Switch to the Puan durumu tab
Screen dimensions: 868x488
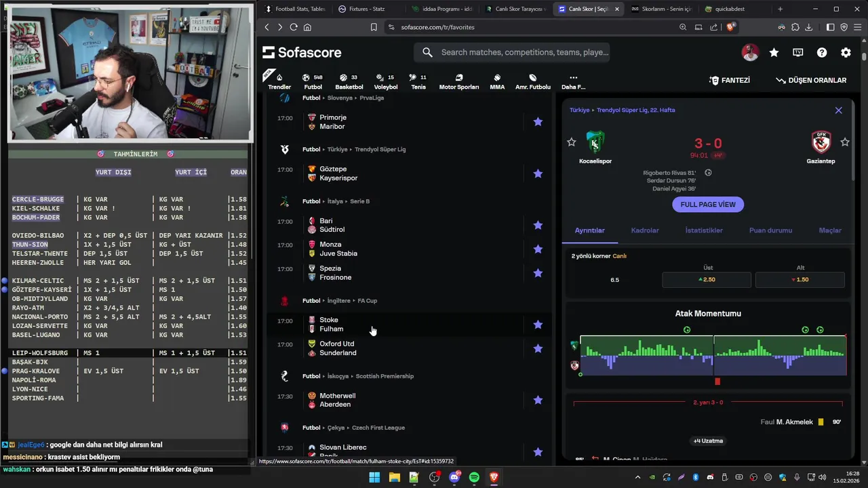(x=770, y=230)
